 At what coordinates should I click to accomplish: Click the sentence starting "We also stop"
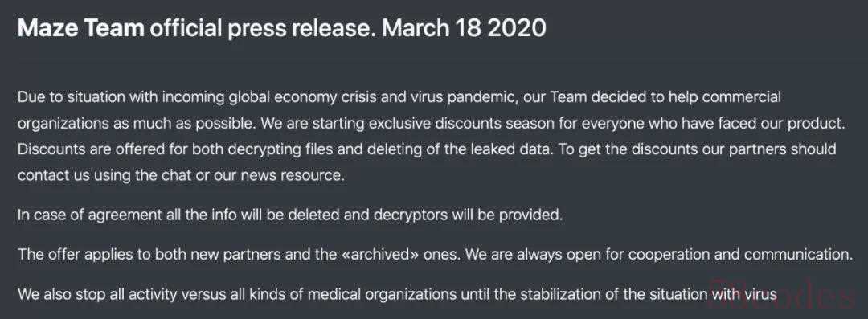coord(398,293)
